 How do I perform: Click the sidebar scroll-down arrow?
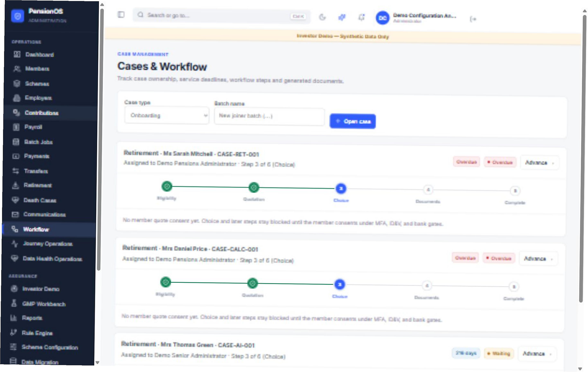coord(97,363)
